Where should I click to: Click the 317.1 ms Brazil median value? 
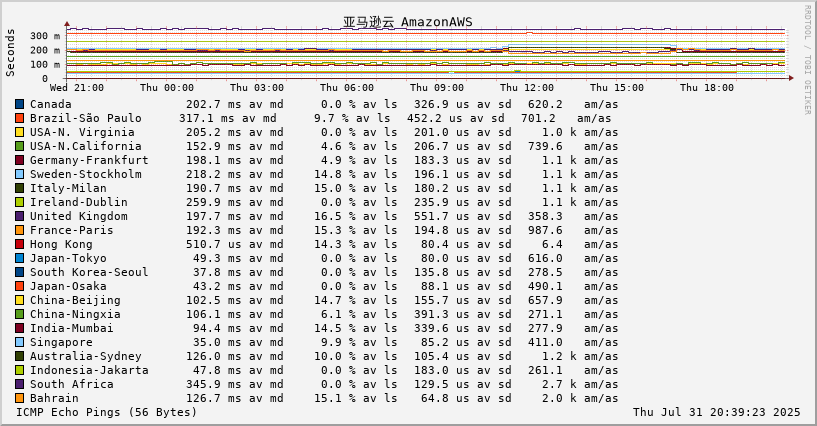pyautogui.click(x=206, y=118)
